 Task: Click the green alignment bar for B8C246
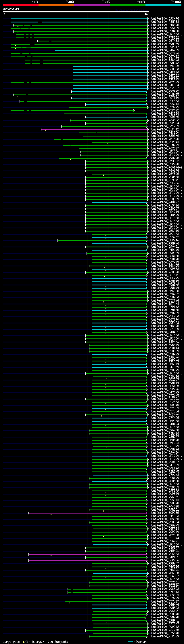[x=102, y=240]
